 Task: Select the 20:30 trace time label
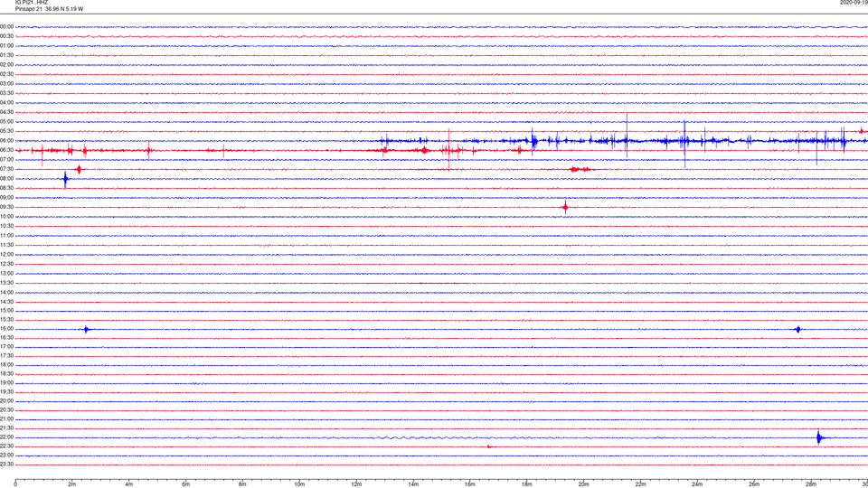[6, 410]
